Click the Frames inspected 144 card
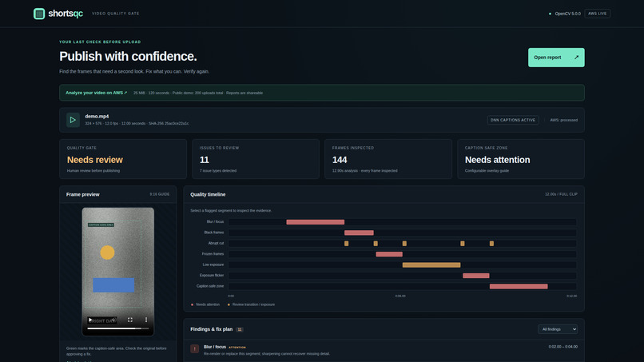The image size is (644, 362). (388, 159)
